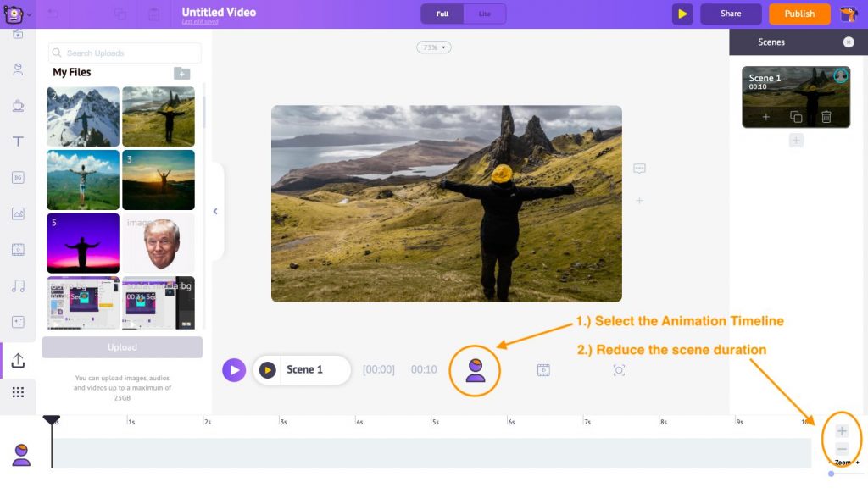This screenshot has height=493, width=868.
Task: Open the Video Timeline film icon
Action: [x=543, y=370]
